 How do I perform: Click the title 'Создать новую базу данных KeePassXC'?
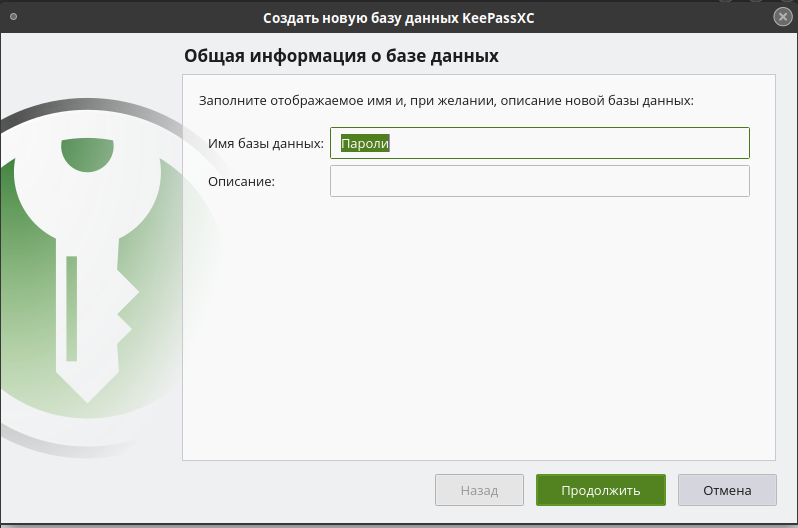tap(398, 18)
